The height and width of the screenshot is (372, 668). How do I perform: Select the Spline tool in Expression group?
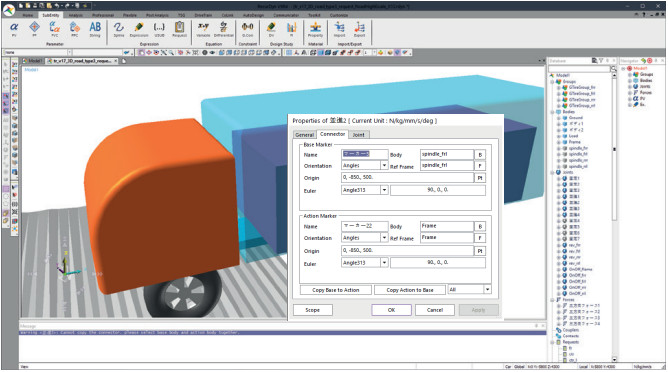click(118, 29)
